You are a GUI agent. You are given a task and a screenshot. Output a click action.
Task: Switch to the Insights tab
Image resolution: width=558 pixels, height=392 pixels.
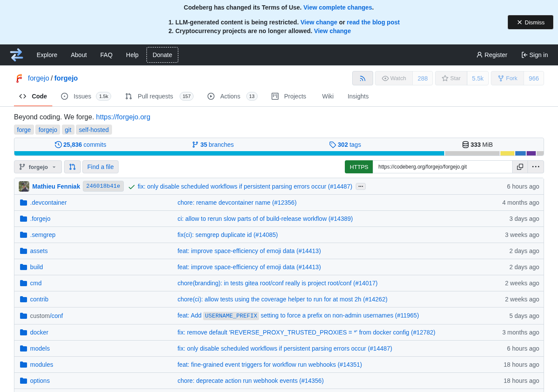(358, 96)
